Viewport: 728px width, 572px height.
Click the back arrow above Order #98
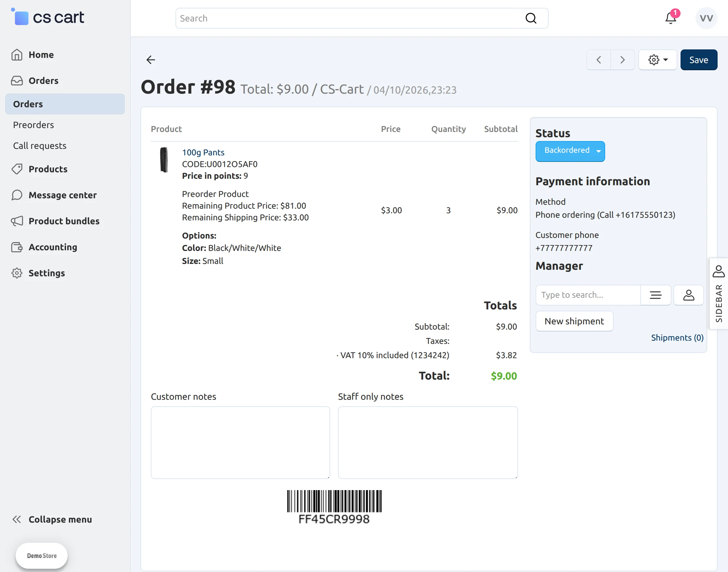pos(150,59)
